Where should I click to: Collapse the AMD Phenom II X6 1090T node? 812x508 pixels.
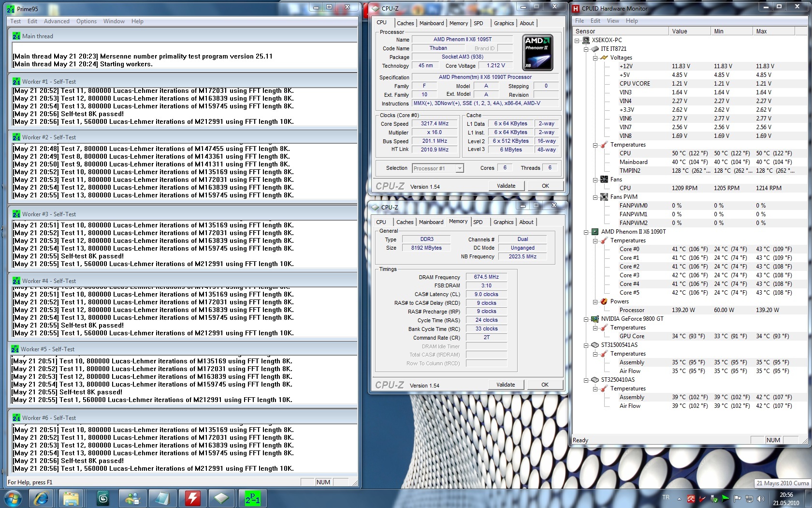(x=586, y=232)
